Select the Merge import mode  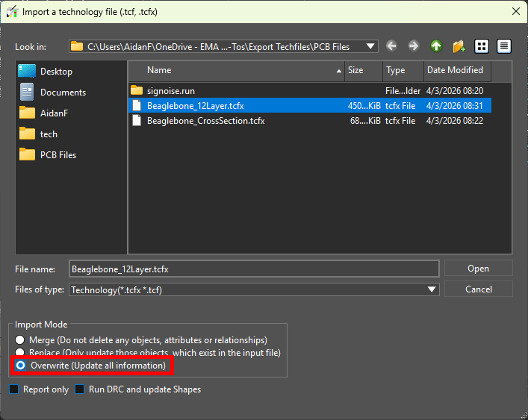tap(20, 339)
